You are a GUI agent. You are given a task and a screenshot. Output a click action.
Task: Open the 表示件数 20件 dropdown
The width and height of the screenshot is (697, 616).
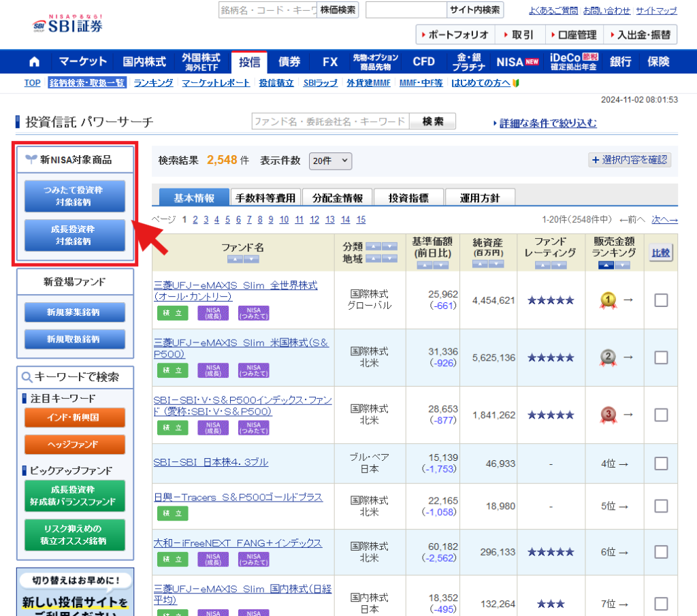pyautogui.click(x=330, y=161)
